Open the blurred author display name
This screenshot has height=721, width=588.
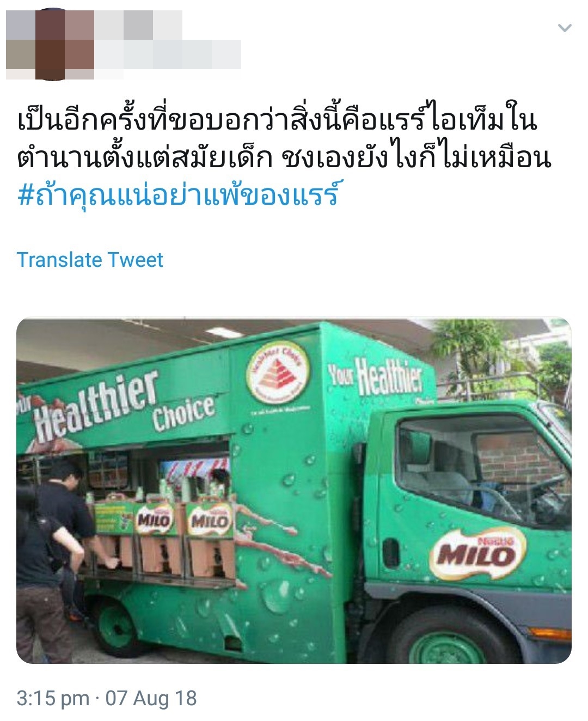pyautogui.click(x=138, y=25)
